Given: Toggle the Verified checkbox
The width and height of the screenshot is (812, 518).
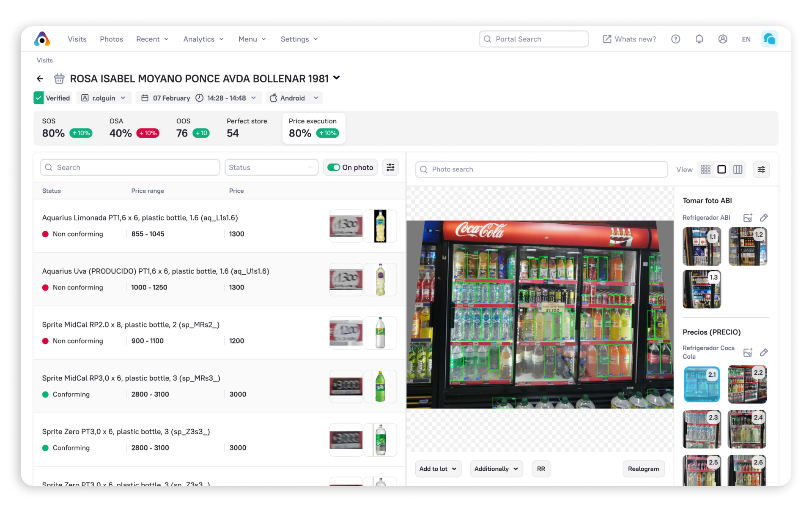Looking at the screenshot, I should tap(38, 98).
